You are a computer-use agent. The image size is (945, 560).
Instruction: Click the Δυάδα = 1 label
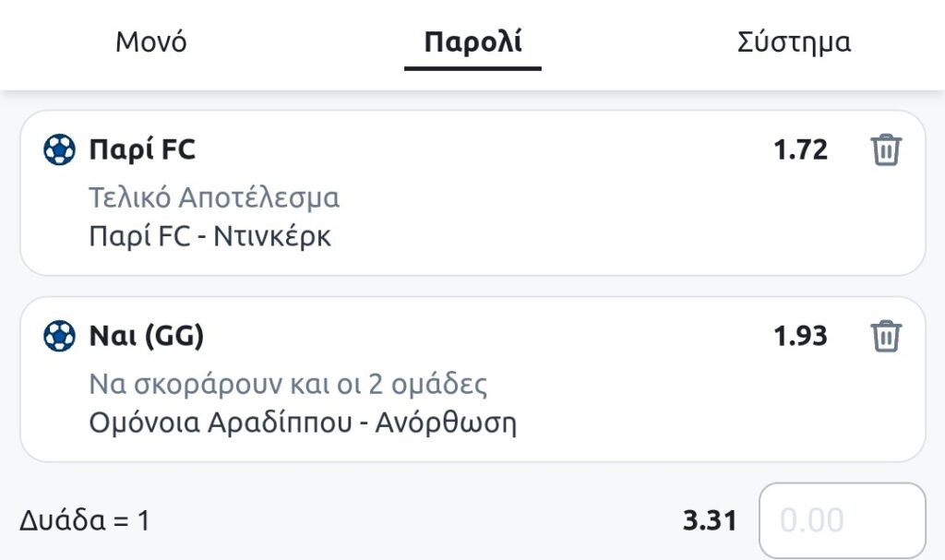pyautogui.click(x=84, y=520)
